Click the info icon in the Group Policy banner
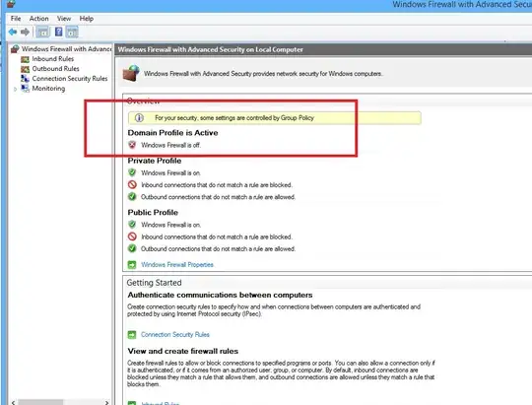The image size is (532, 405). click(139, 118)
